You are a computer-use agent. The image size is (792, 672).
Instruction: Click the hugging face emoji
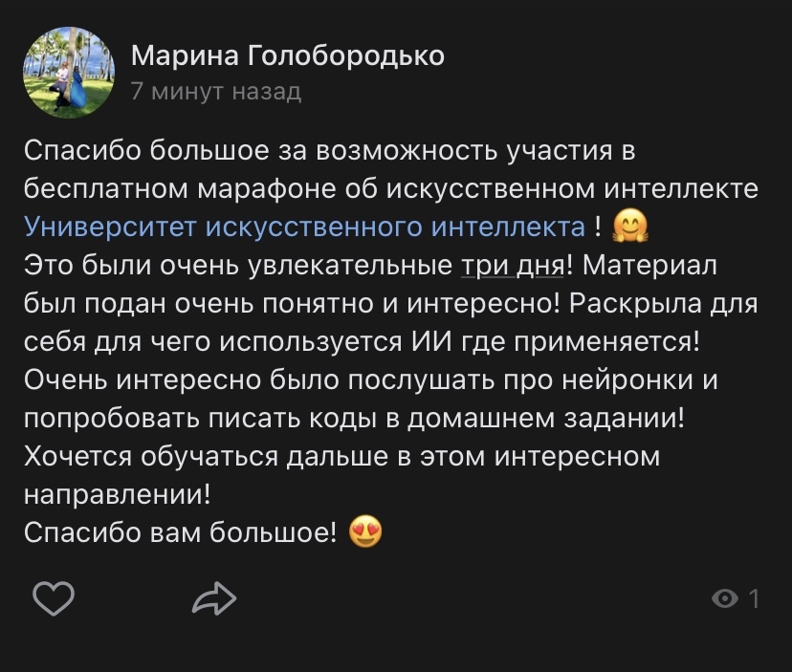[631, 226]
